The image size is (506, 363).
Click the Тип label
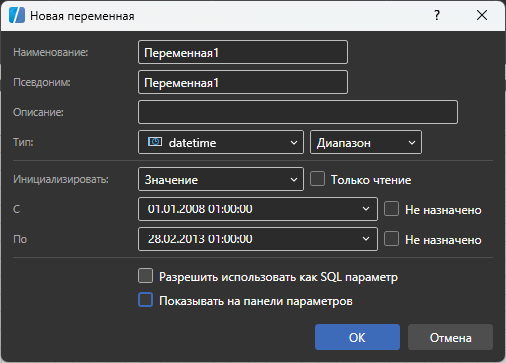pyautogui.click(x=23, y=142)
